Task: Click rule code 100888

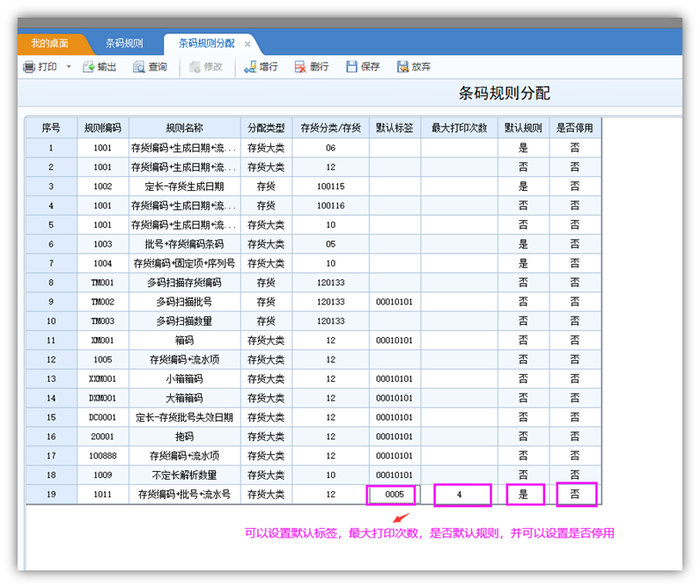Action: (103, 456)
